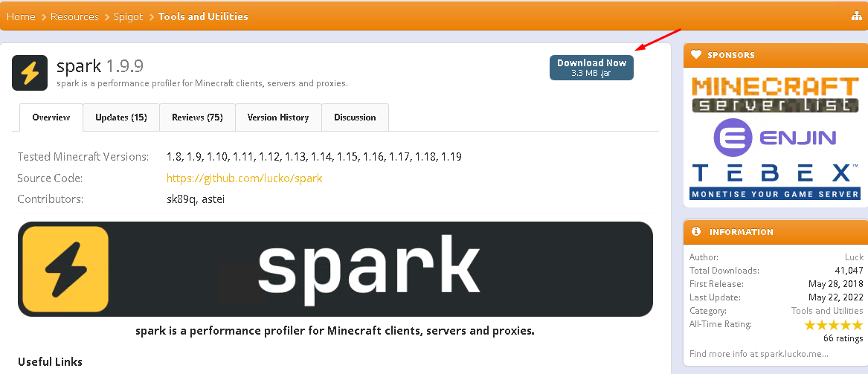Open the site map icon in breadcrumb bar
Screen dimensions: 868x374
856,16
